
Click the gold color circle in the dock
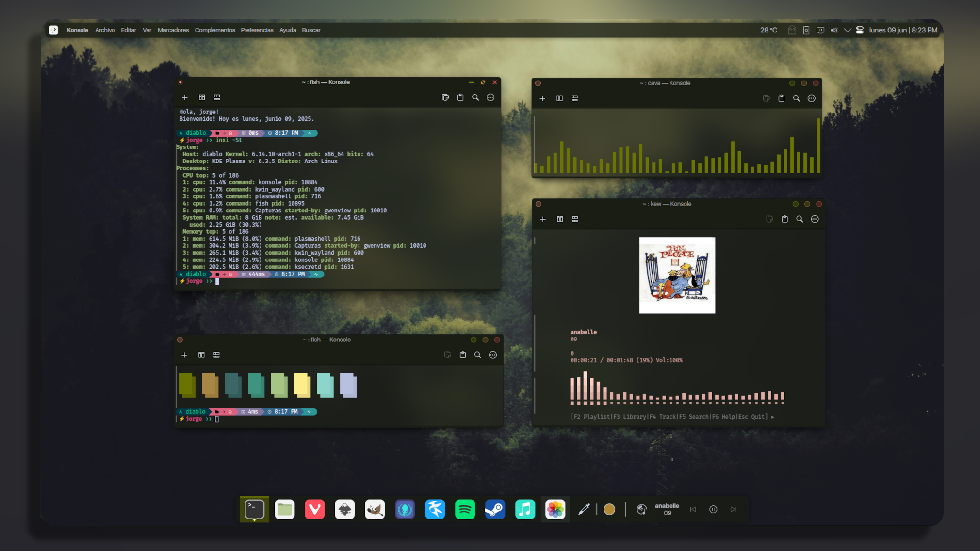point(610,509)
